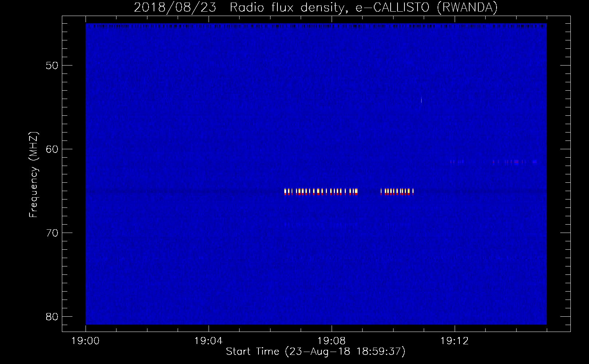Click the 19:12 time tick label
This screenshot has width=589, height=364.
coord(454,341)
